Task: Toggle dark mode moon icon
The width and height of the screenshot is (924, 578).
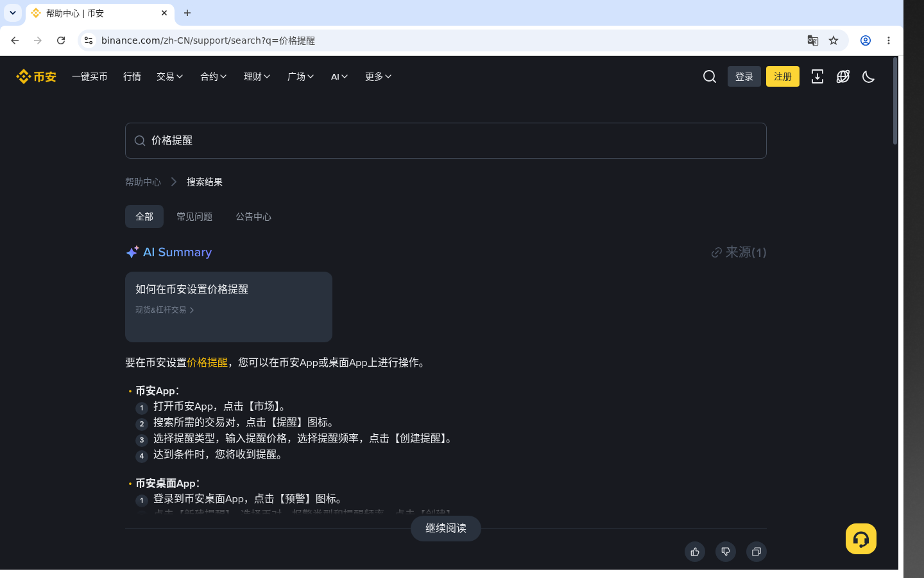Action: point(869,76)
